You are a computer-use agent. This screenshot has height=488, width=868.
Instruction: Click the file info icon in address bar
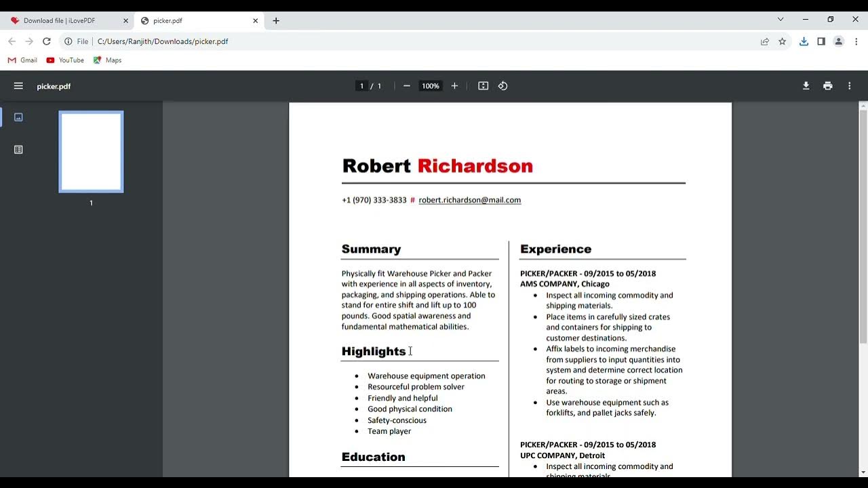(68, 41)
